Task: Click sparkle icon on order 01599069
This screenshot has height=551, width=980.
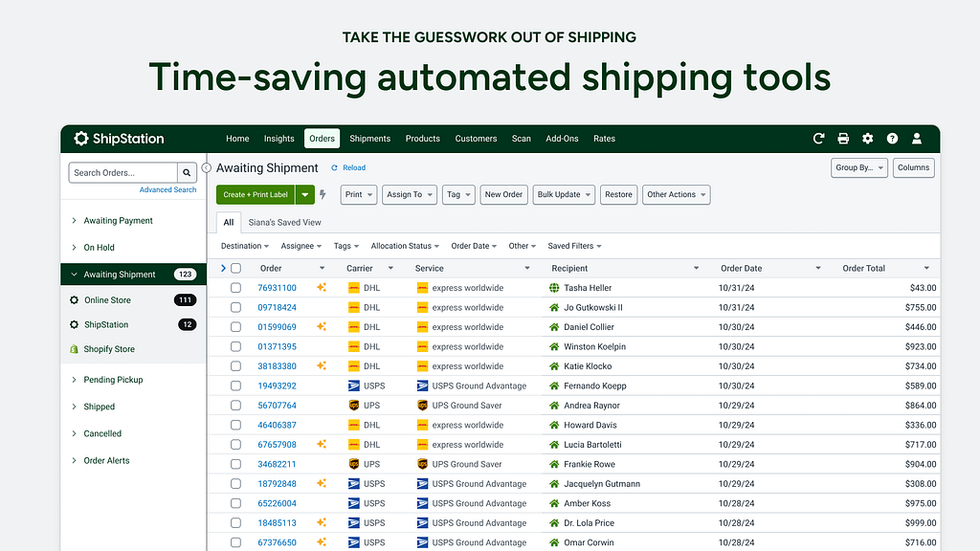Action: 322,326
